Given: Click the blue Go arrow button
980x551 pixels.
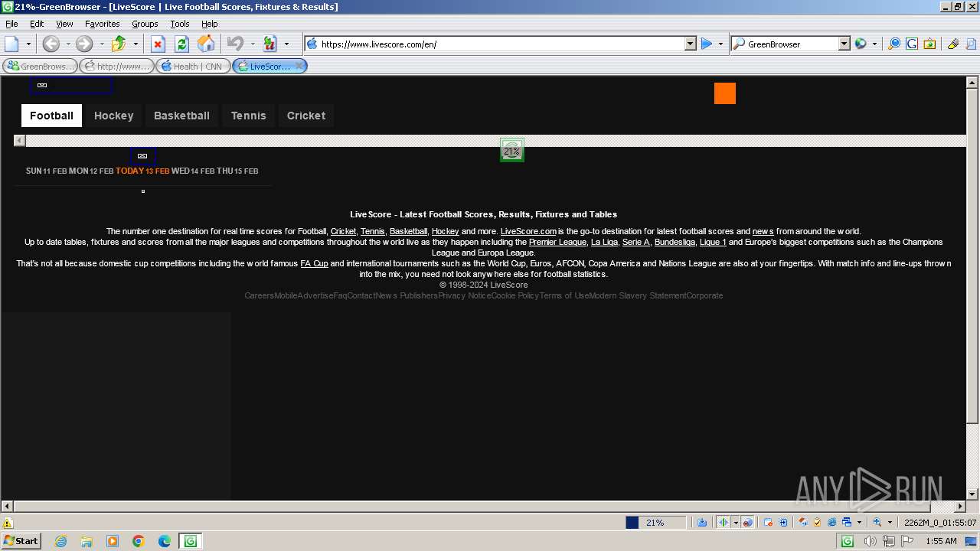Looking at the screenshot, I should click(707, 44).
